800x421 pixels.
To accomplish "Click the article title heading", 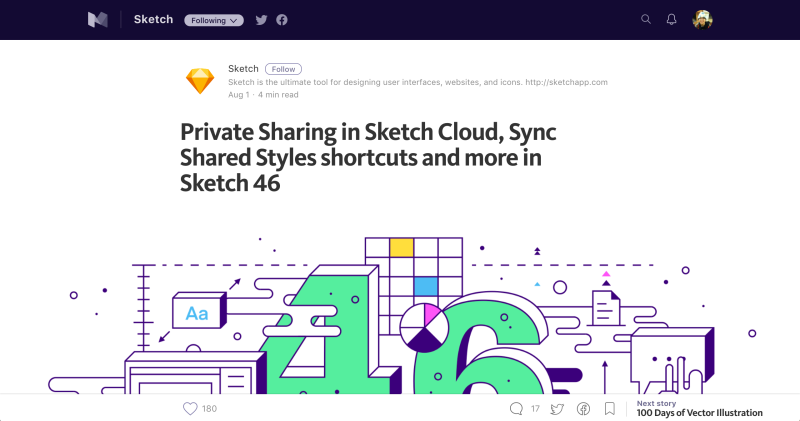I will click(368, 157).
